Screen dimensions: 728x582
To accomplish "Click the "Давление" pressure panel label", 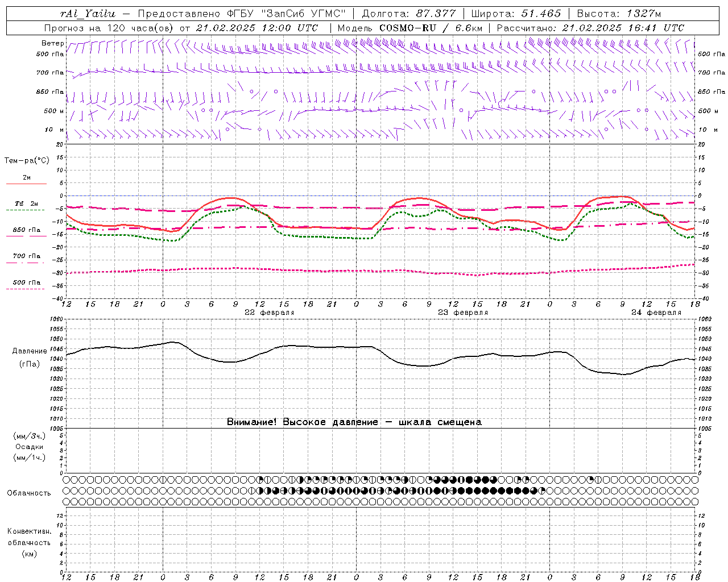I will click(x=30, y=351).
